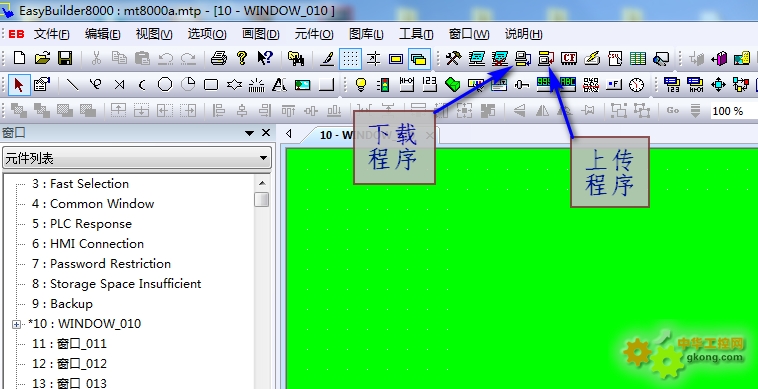Select 7 : Password Restriction in list
Screen dimensions: 758x389
pos(102,264)
